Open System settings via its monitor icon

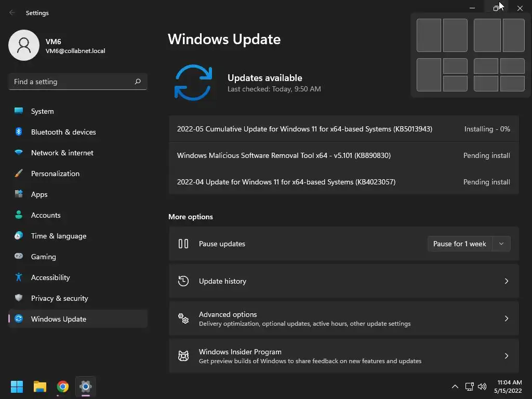click(19, 111)
